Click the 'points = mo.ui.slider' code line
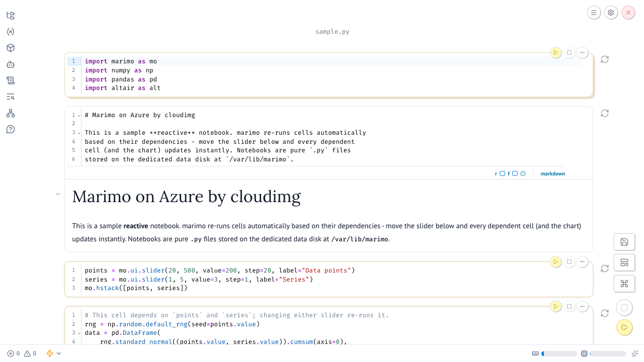 click(220, 270)
